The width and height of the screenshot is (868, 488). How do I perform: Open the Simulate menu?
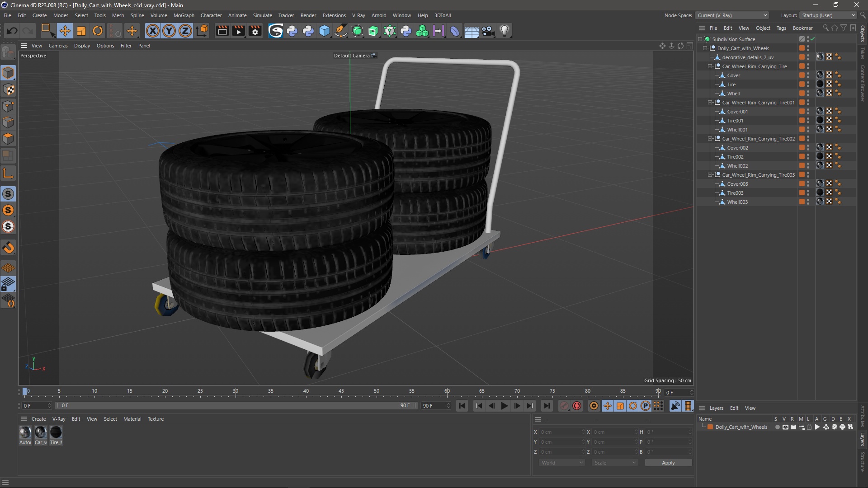point(262,15)
